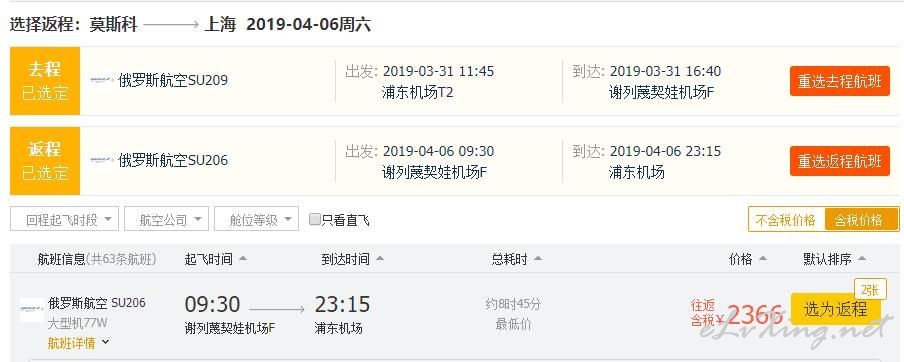Open the 回程起飞时段 dropdown

click(65, 219)
